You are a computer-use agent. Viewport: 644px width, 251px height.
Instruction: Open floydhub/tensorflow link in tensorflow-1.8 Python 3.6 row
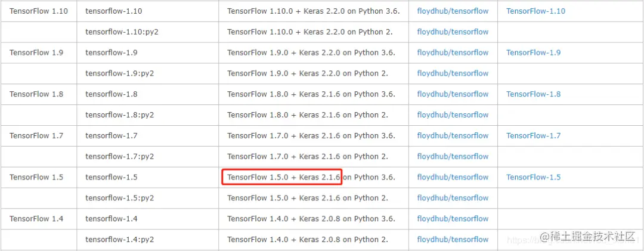point(453,94)
